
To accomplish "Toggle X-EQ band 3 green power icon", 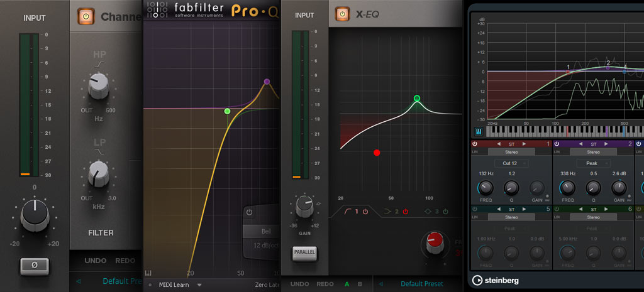I will point(446,212).
